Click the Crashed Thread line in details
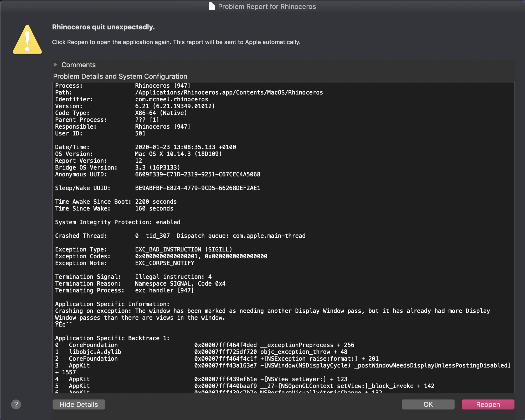 click(x=180, y=236)
